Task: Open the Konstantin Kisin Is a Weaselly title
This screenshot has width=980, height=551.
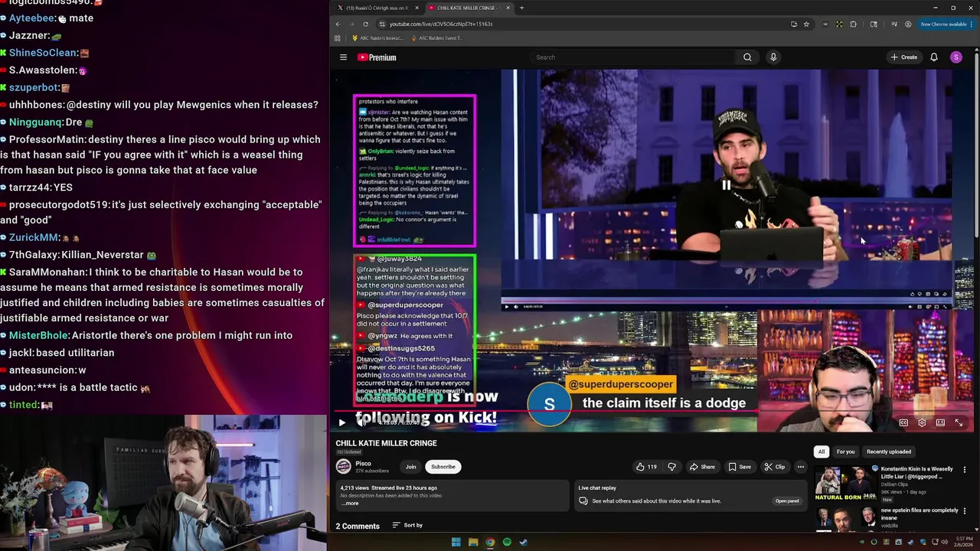Action: coord(917,472)
